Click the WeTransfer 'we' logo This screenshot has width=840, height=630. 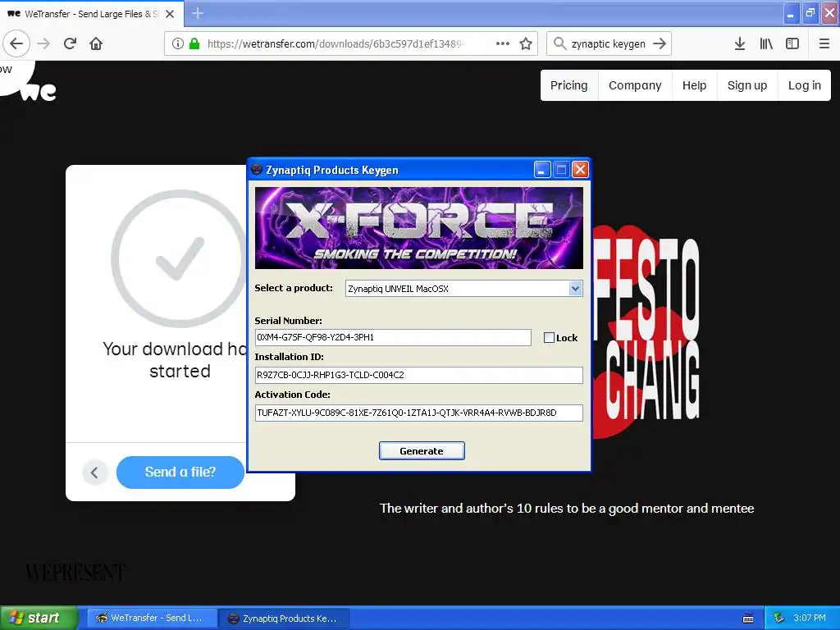pyautogui.click(x=39, y=92)
